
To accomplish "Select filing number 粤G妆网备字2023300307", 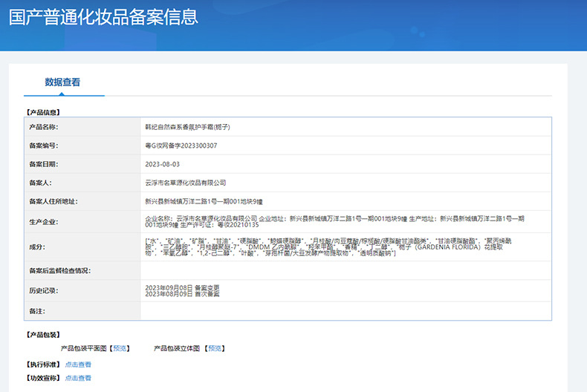I will 181,146.
